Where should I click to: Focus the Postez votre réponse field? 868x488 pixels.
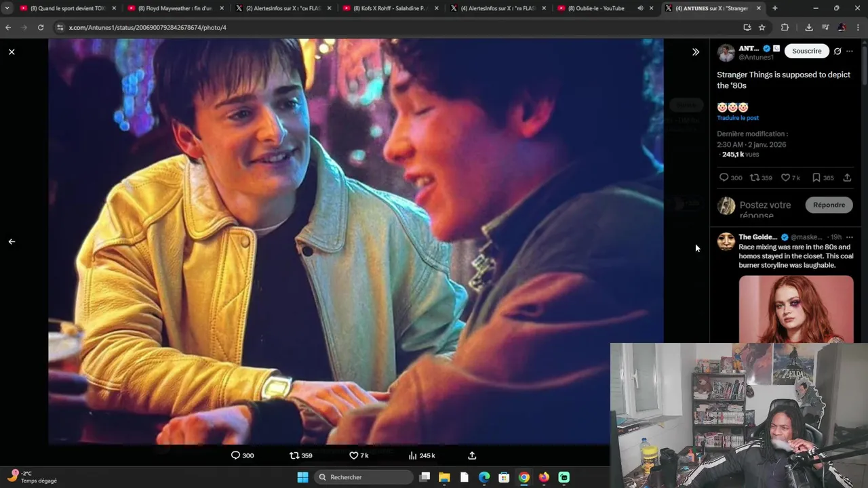click(x=769, y=207)
